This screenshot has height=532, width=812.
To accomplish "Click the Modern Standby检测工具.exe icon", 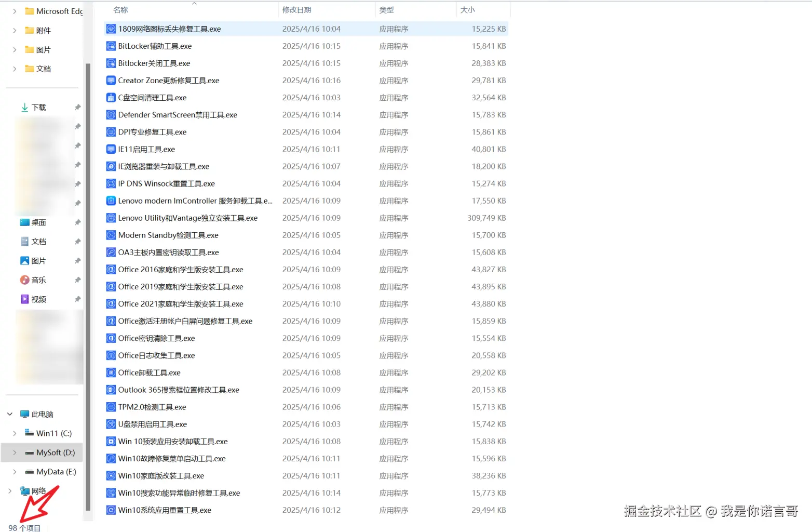I will [111, 235].
